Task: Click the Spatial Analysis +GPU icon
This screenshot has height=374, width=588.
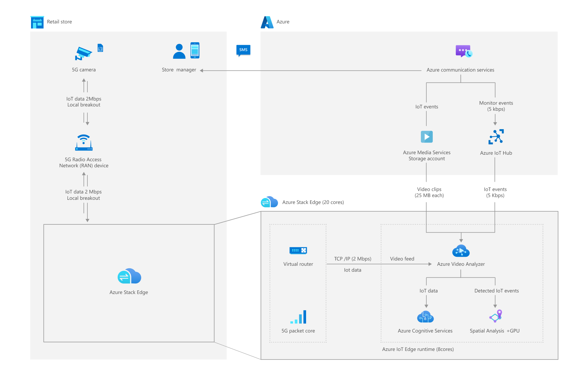Action: click(496, 316)
